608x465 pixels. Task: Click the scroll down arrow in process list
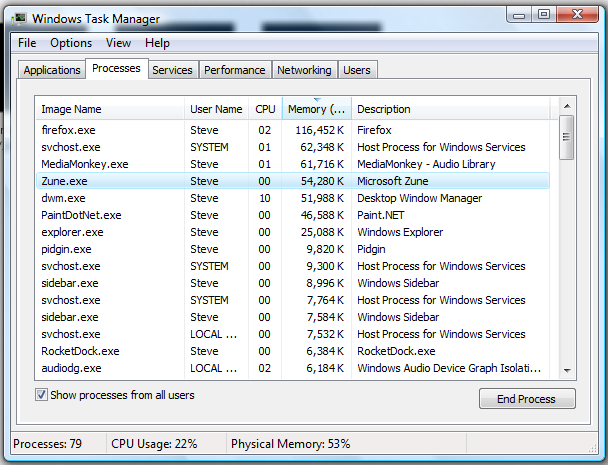[567, 371]
